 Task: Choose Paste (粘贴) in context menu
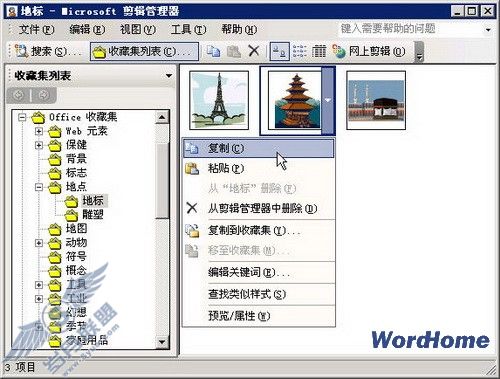(x=259, y=168)
